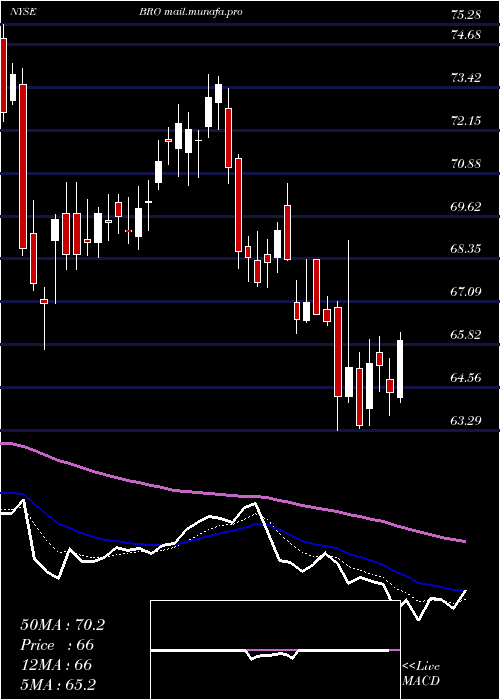Click the <<Live MACD label
The height and width of the screenshot is (700, 500).
coord(421,674)
